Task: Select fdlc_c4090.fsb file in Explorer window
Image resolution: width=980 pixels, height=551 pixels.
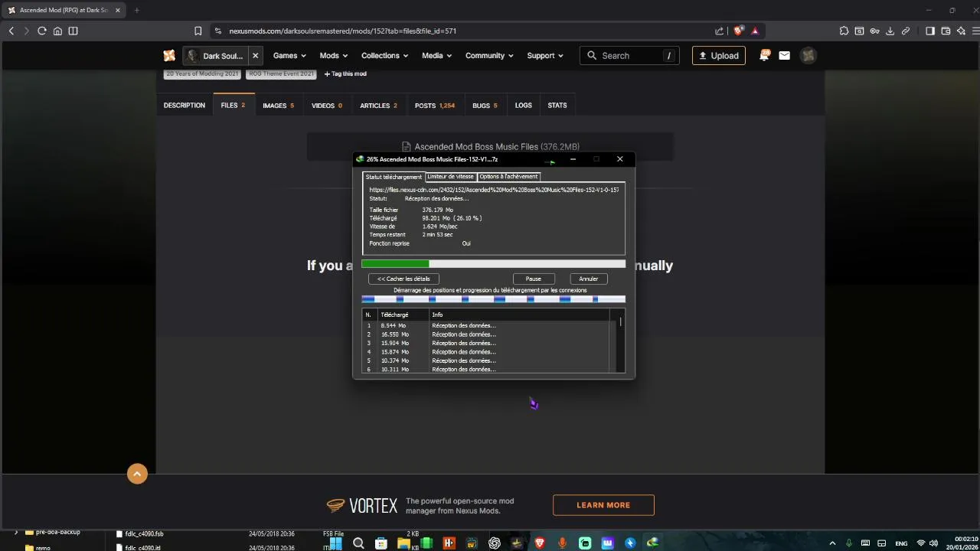Action: (144, 533)
